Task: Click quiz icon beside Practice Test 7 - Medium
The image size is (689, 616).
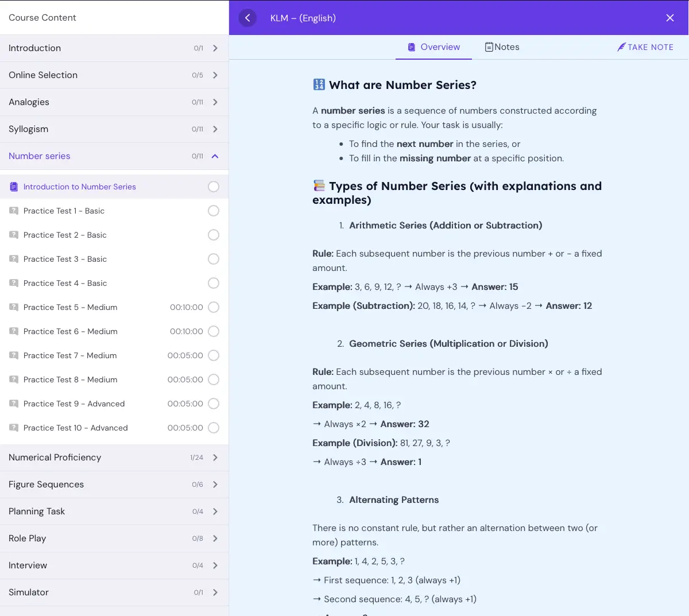Action: (x=14, y=355)
